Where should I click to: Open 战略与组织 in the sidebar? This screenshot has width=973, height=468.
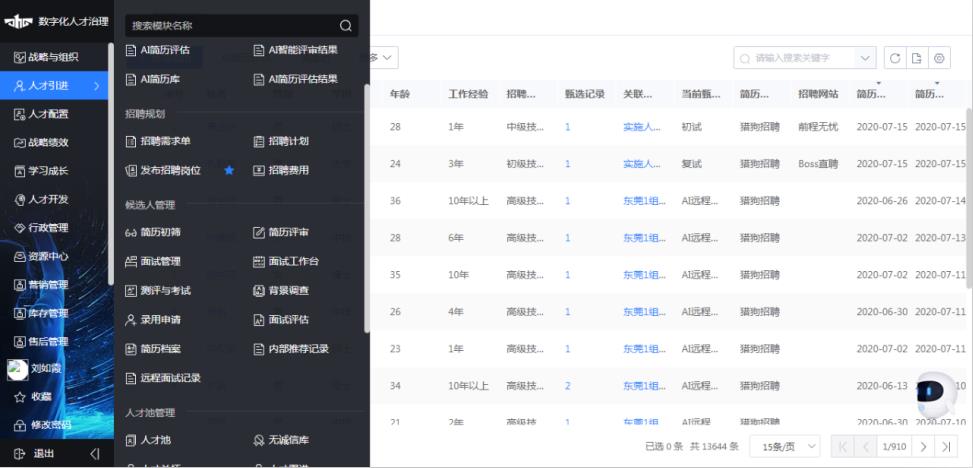[x=53, y=57]
